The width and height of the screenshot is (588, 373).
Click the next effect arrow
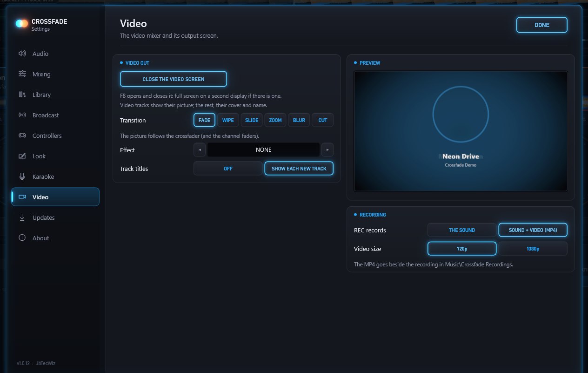pyautogui.click(x=327, y=150)
